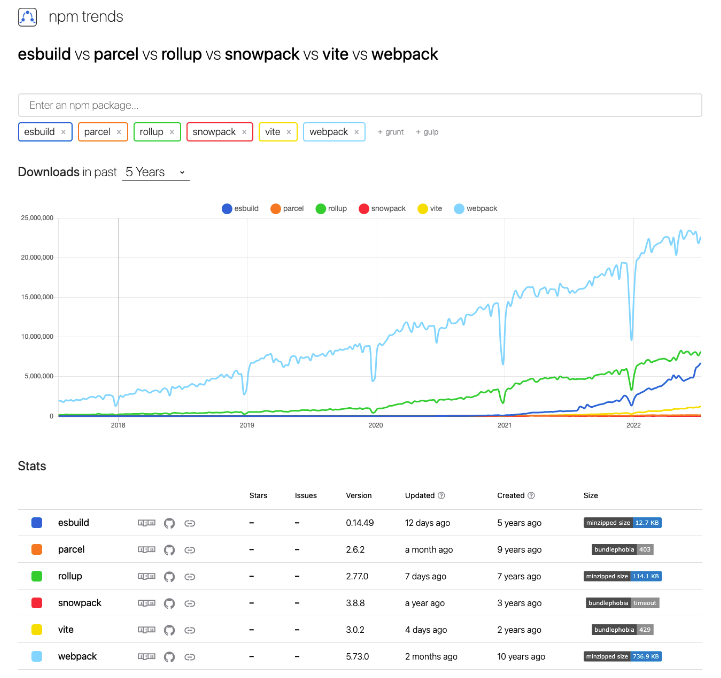Open parcel bundlephobia badge
This screenshot has width=721, height=678.
(623, 549)
